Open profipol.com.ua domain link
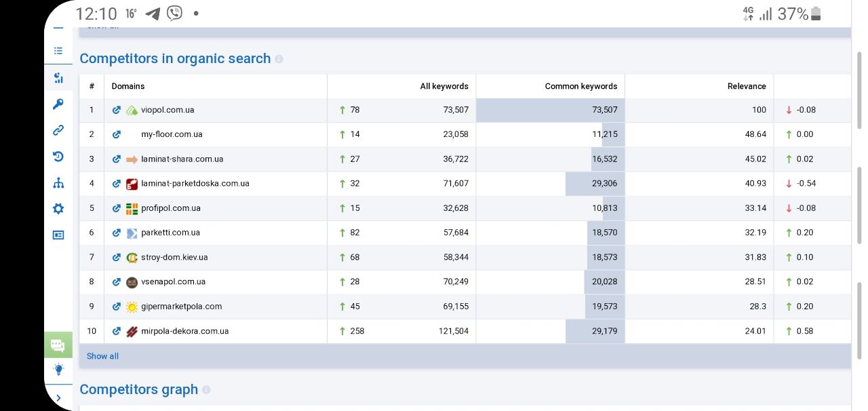Viewport: 868px width, 411px height. tap(171, 208)
